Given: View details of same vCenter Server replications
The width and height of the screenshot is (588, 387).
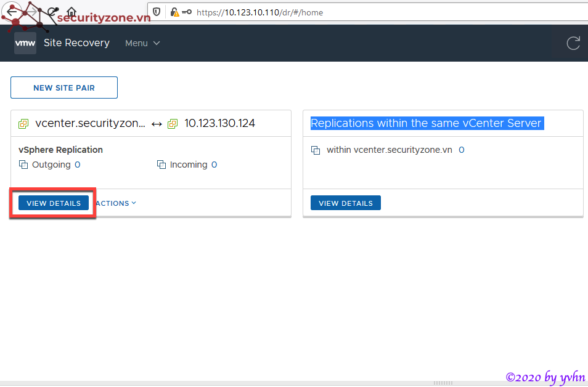Looking at the screenshot, I should tap(346, 203).
